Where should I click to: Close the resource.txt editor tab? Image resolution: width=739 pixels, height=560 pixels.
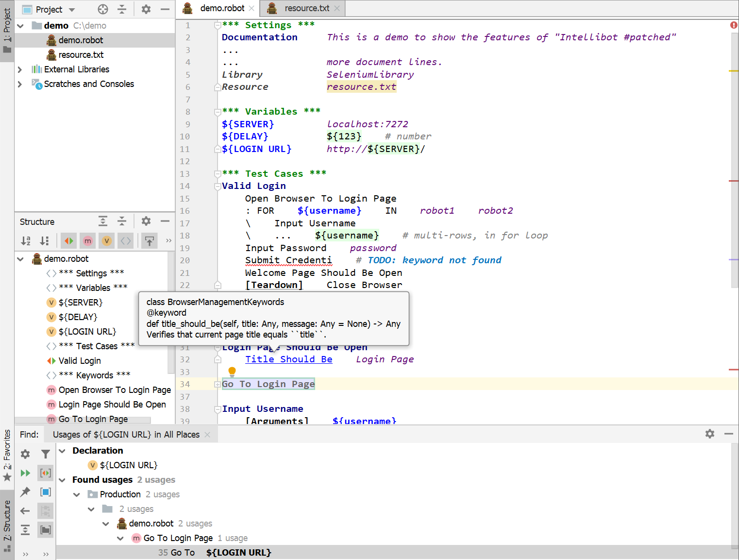(337, 8)
